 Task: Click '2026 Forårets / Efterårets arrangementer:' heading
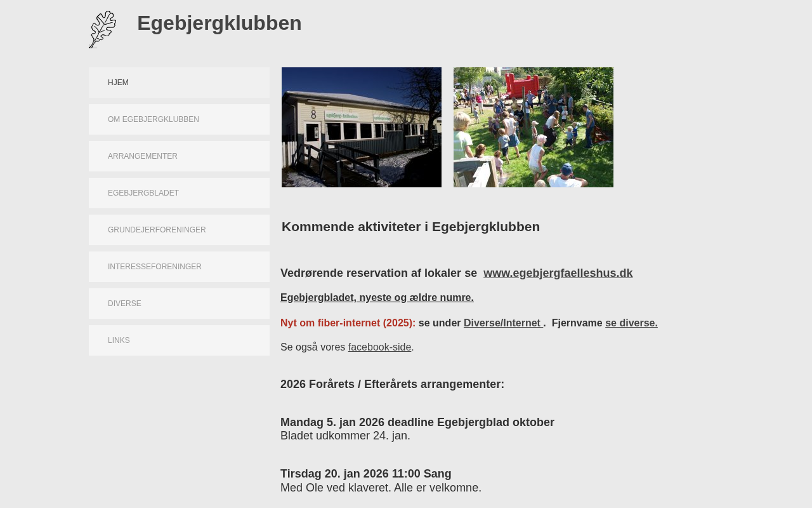tap(392, 384)
